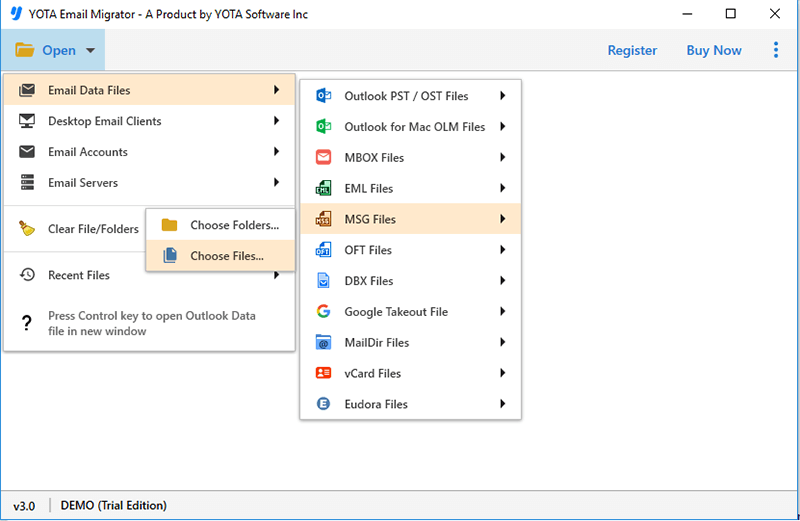Click the question mark help icon

pos(27,322)
